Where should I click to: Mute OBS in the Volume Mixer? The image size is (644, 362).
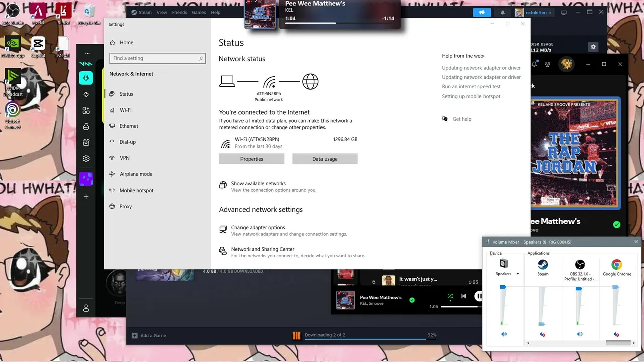click(580, 334)
